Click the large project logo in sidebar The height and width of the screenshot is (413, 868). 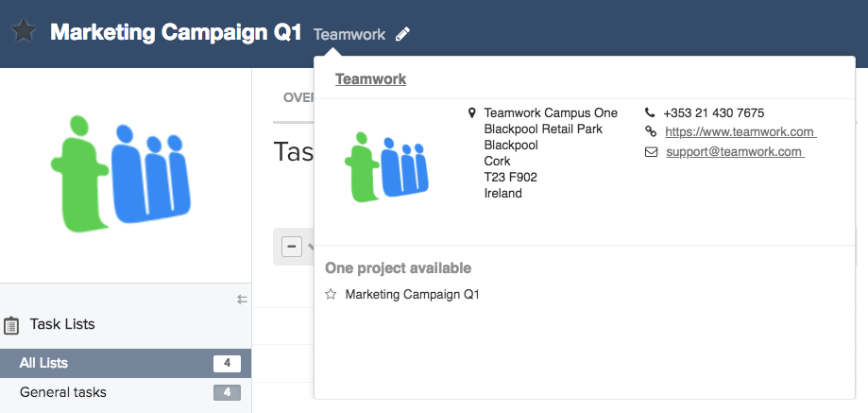[121, 173]
